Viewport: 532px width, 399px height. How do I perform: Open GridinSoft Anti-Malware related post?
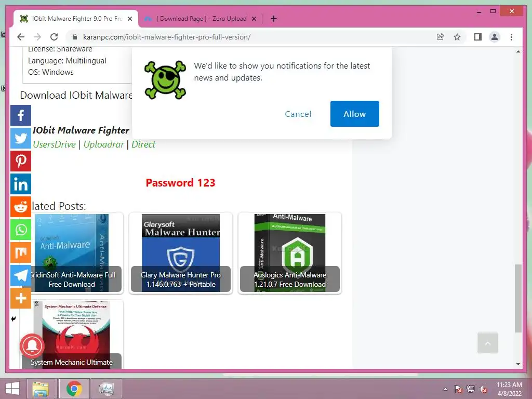72,253
